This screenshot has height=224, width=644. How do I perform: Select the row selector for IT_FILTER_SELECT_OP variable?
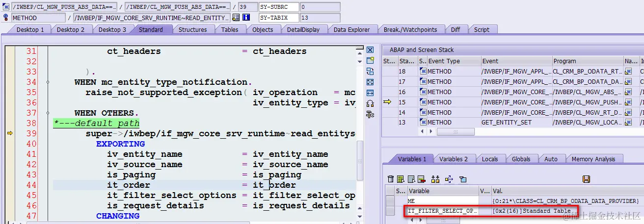click(390, 211)
